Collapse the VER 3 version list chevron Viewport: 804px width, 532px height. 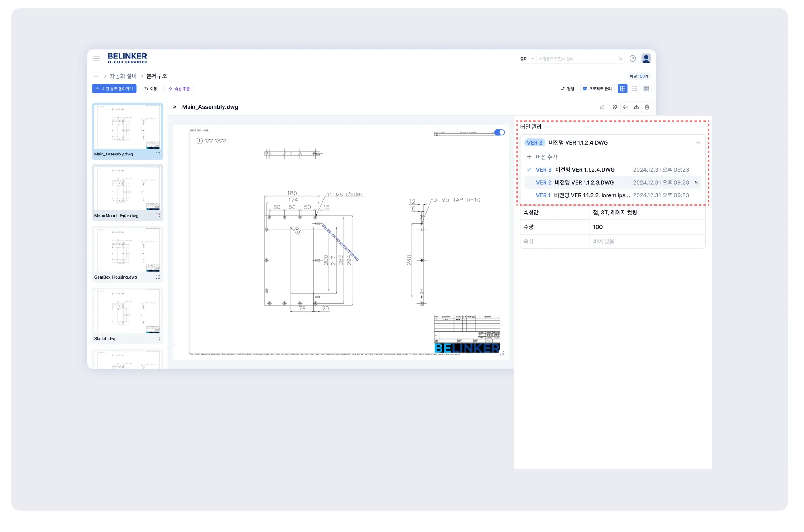tap(697, 143)
